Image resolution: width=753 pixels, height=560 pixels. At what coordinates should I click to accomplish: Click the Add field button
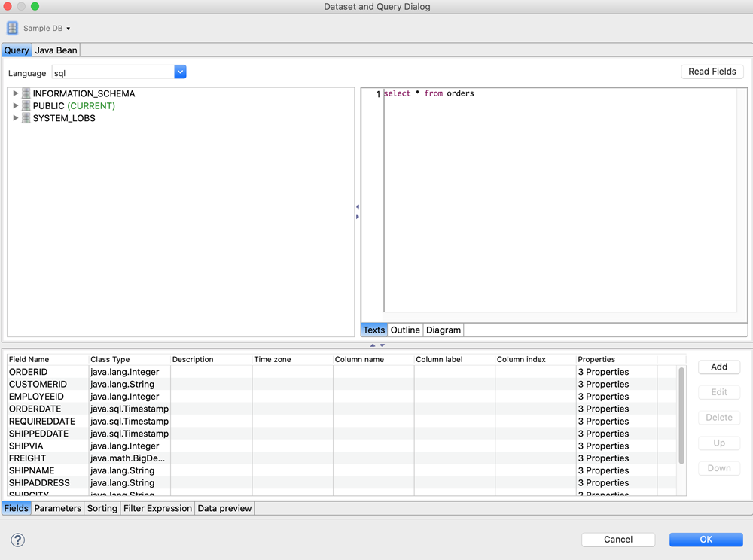pos(719,367)
